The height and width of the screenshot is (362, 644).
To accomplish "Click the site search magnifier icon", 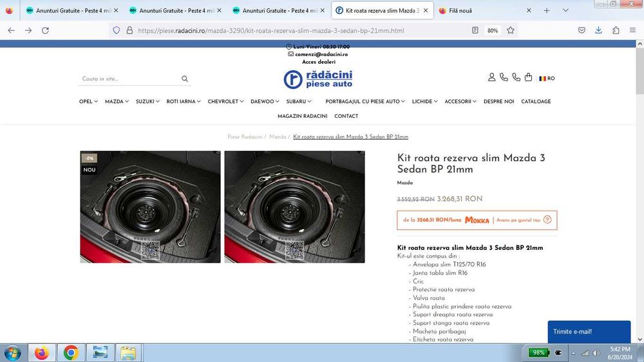I will [185, 79].
